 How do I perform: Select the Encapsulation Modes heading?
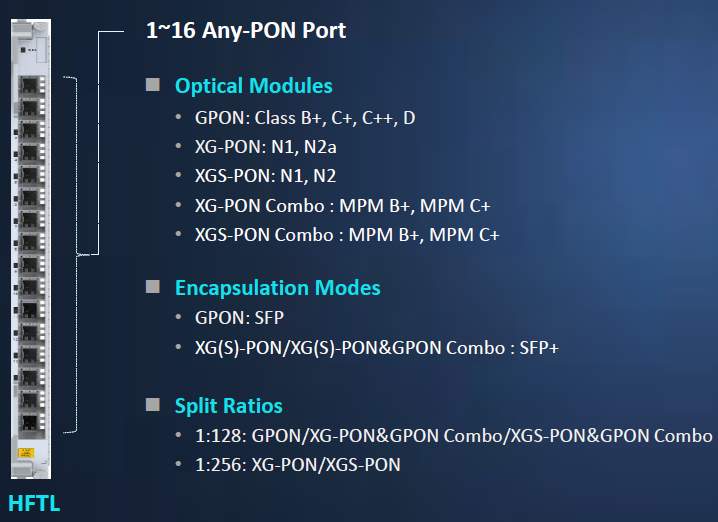click(x=277, y=288)
